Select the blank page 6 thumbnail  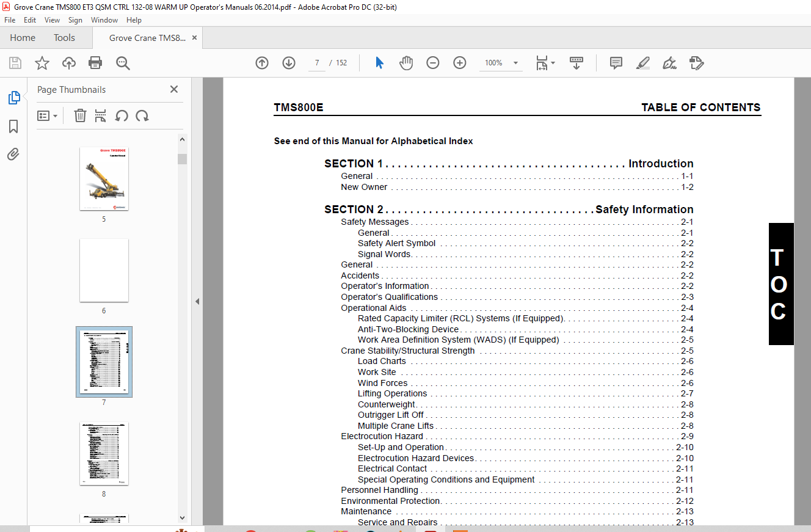pyautogui.click(x=104, y=270)
